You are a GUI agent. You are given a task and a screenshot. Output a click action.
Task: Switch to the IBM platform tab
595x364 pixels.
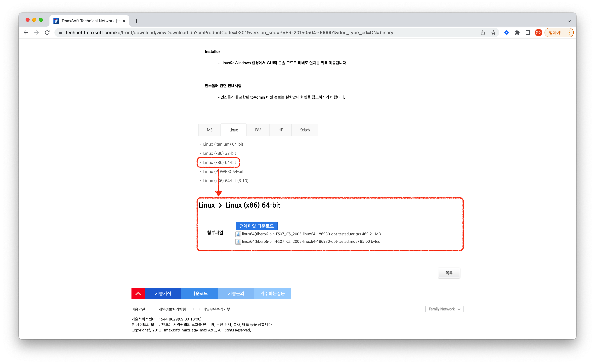pos(258,130)
